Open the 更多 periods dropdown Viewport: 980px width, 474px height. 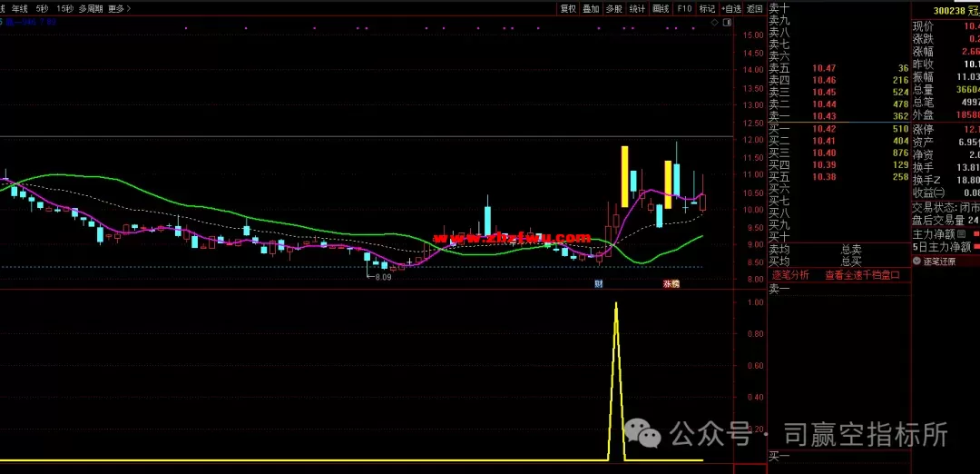pyautogui.click(x=120, y=9)
